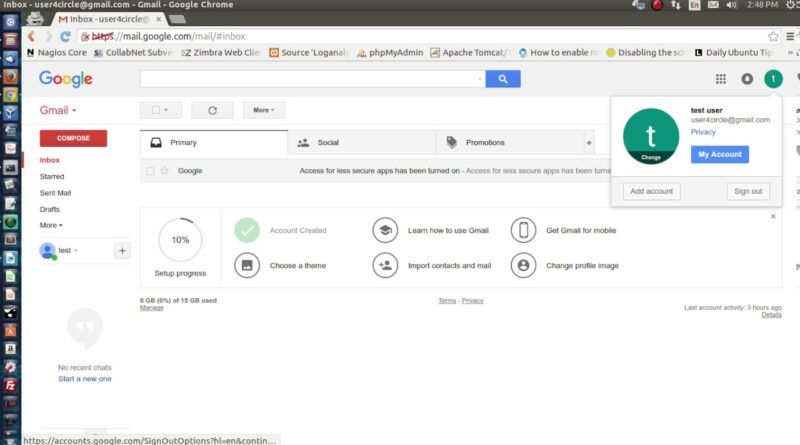
Task: Open Privacy link in account popup
Action: (x=703, y=132)
